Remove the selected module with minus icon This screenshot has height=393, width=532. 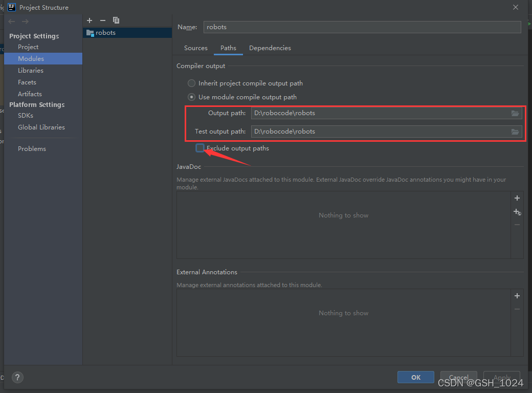point(103,20)
